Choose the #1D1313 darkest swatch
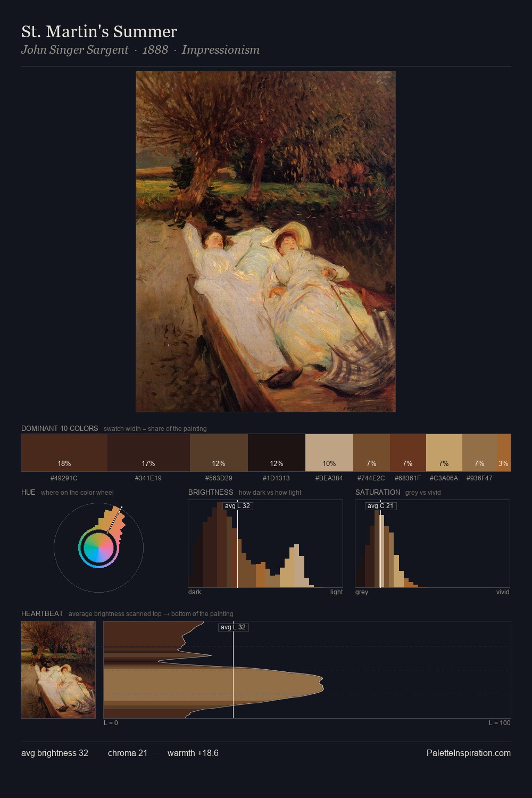Screen dimensions: 532x798 pyautogui.click(x=277, y=453)
